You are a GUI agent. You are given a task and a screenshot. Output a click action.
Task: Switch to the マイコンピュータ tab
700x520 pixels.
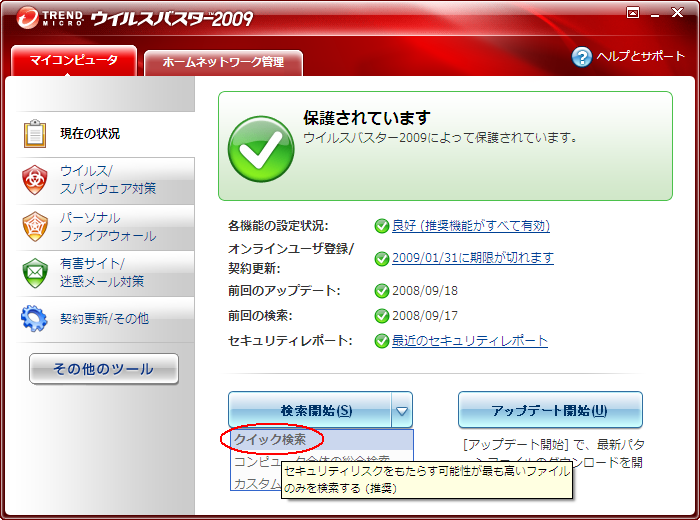click(74, 60)
